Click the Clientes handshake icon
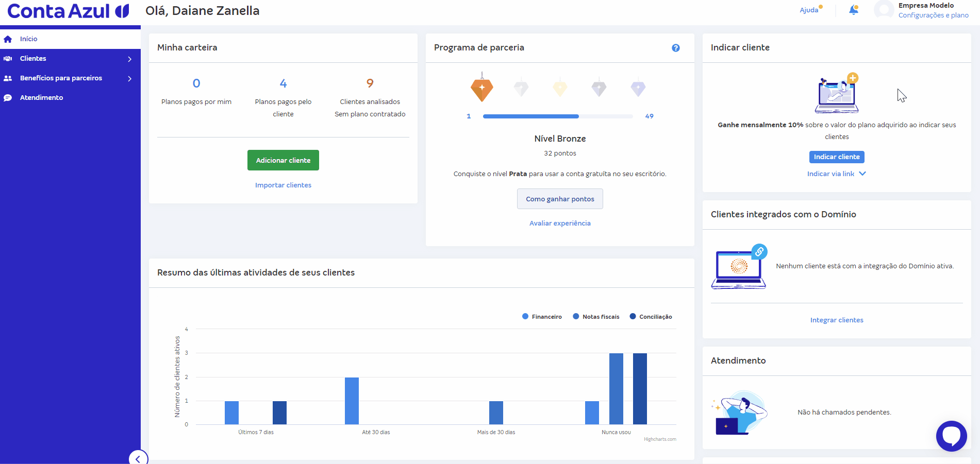Screen dimensions: 980x464 (8, 59)
